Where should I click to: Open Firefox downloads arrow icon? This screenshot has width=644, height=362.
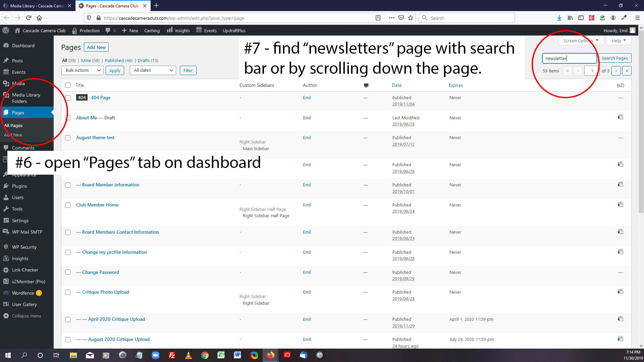[559, 18]
